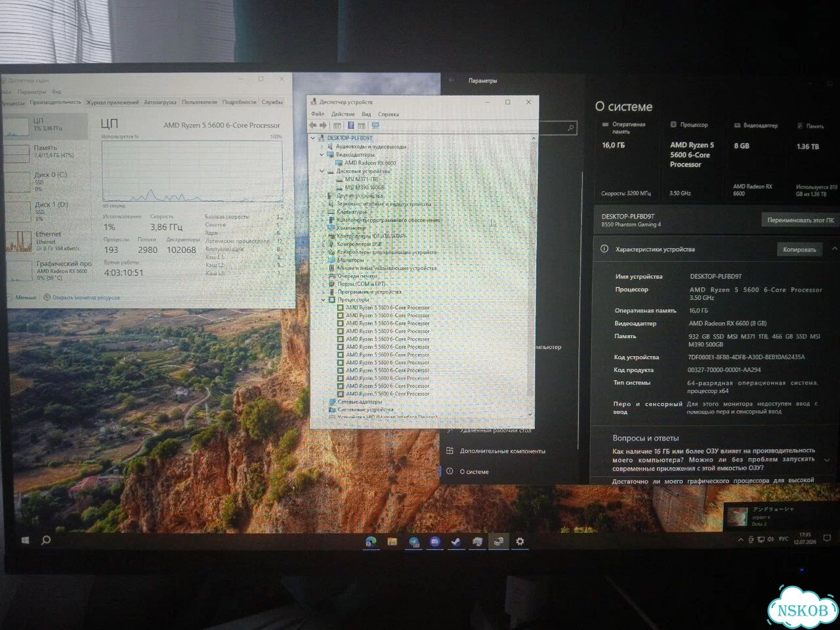The width and height of the screenshot is (840, 630).
Task: Open Параметры menu in Task Manager
Action: (31, 92)
